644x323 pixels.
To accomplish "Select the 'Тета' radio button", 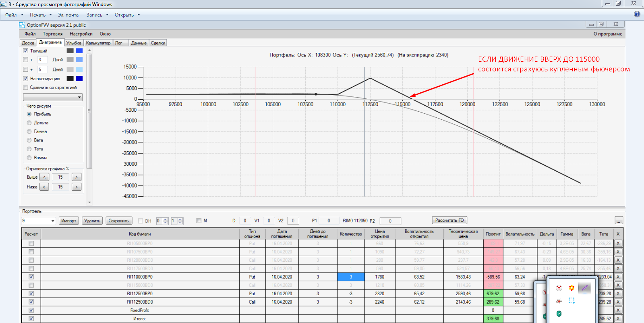I will [29, 149].
